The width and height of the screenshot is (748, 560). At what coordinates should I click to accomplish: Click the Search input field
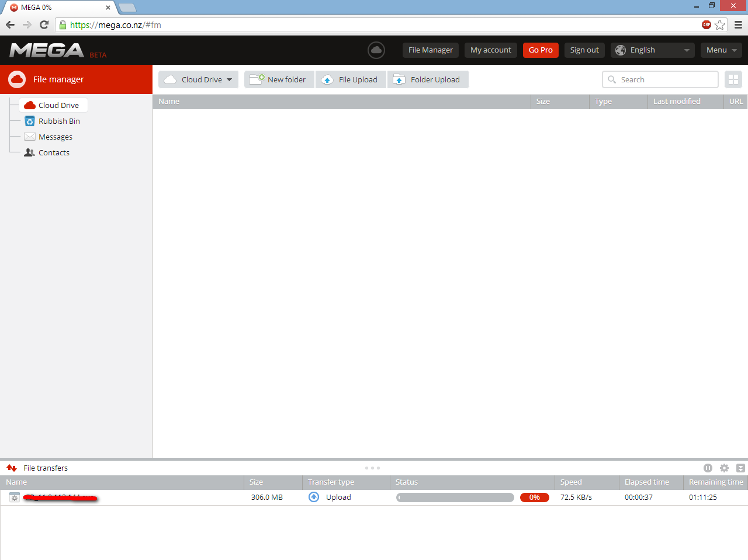[660, 79]
